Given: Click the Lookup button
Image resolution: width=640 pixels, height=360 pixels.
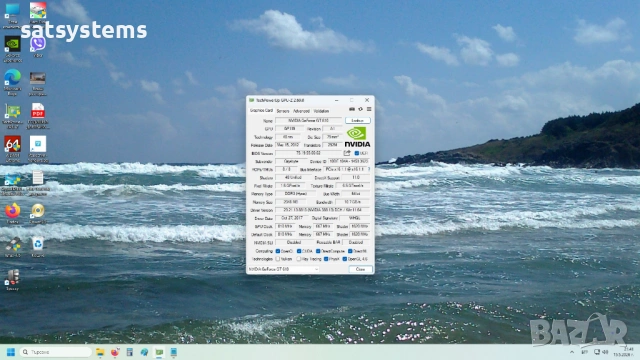Looking at the screenshot, I should 358,120.
